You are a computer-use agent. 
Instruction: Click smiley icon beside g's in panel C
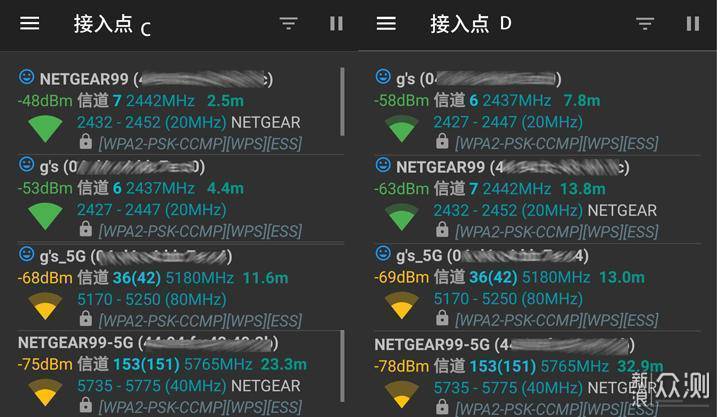pos(26,164)
